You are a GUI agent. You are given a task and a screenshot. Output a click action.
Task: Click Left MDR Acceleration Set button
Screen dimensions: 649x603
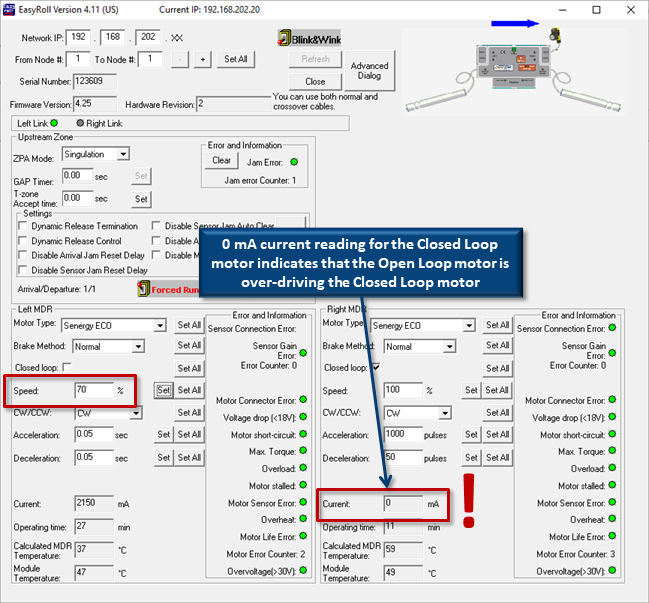click(163, 435)
